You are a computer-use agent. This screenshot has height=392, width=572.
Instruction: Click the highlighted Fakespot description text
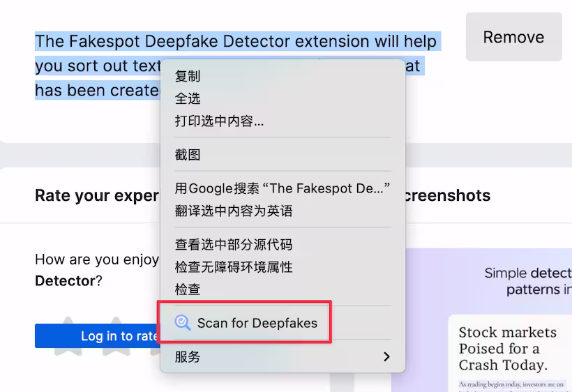pos(98,42)
